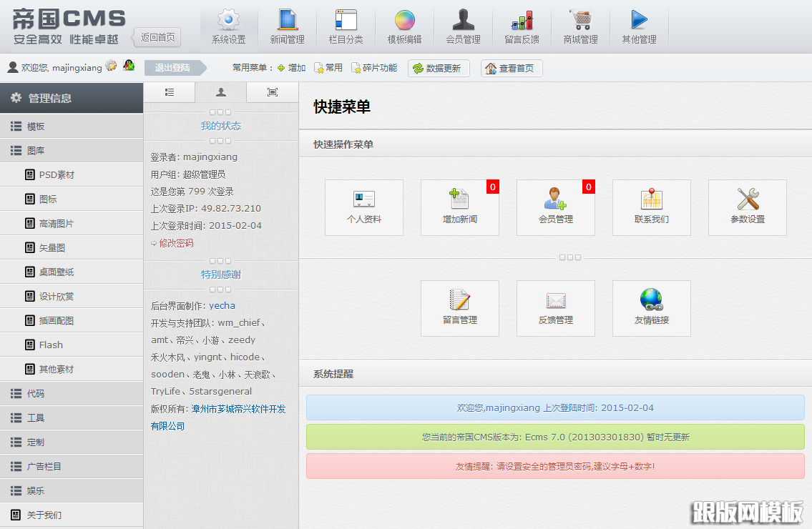
Task: Open 个人资料 from the quick menu
Action: (363, 207)
